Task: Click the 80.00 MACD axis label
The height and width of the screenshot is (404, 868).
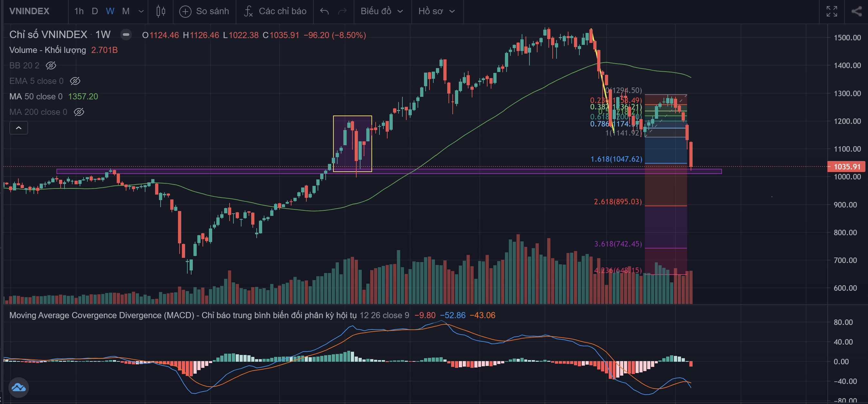Action: [843, 322]
